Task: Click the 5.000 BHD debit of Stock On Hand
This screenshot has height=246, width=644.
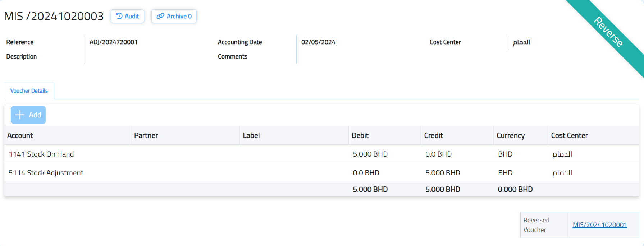Action: (x=370, y=154)
